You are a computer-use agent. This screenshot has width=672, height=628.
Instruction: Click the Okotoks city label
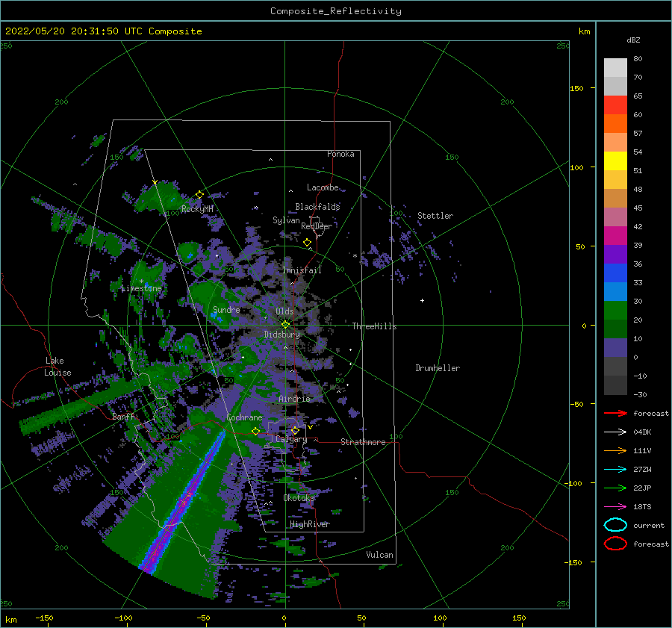299,498
